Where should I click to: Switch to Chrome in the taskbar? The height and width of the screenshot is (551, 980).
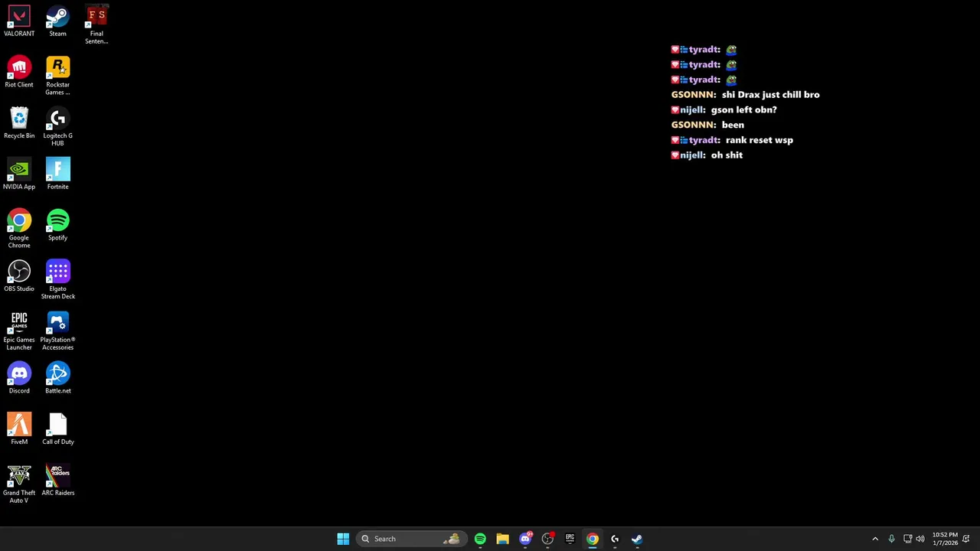click(x=592, y=539)
